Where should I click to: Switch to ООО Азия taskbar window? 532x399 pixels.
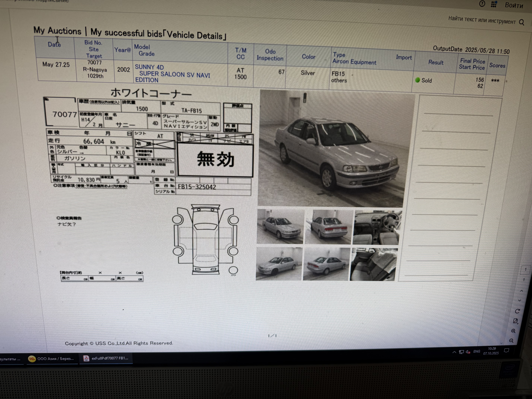coord(52,359)
